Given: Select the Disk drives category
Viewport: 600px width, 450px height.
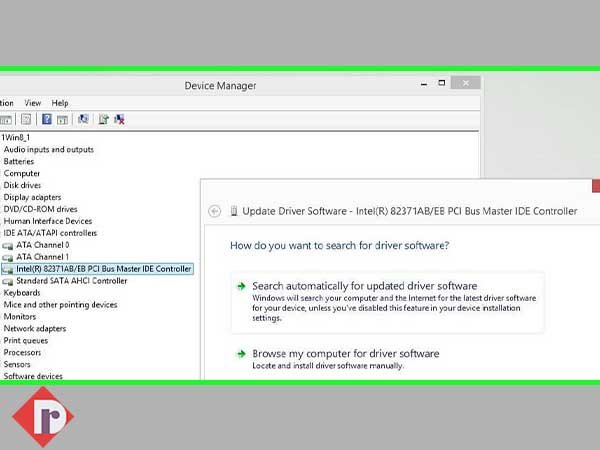Looking at the screenshot, I should click(x=22, y=185).
